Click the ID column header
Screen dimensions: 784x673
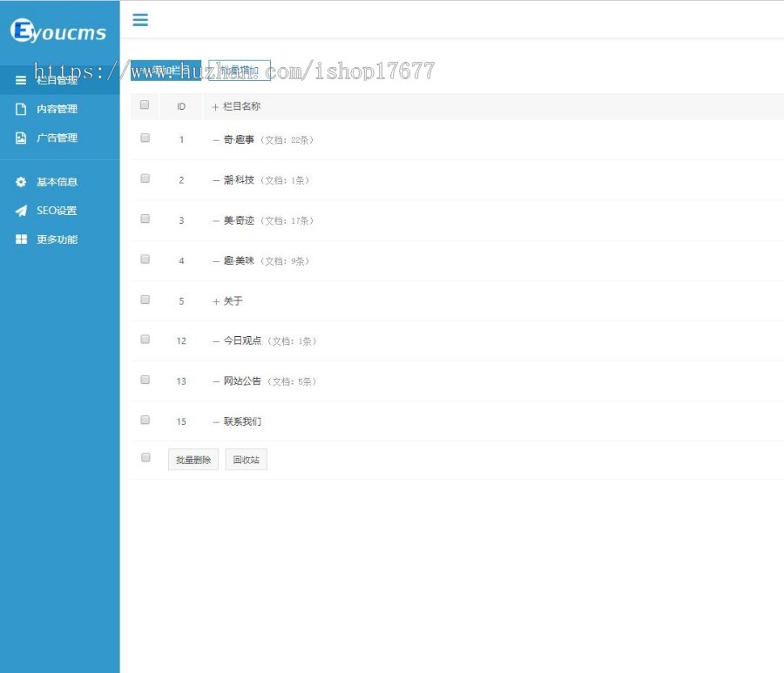point(181,106)
